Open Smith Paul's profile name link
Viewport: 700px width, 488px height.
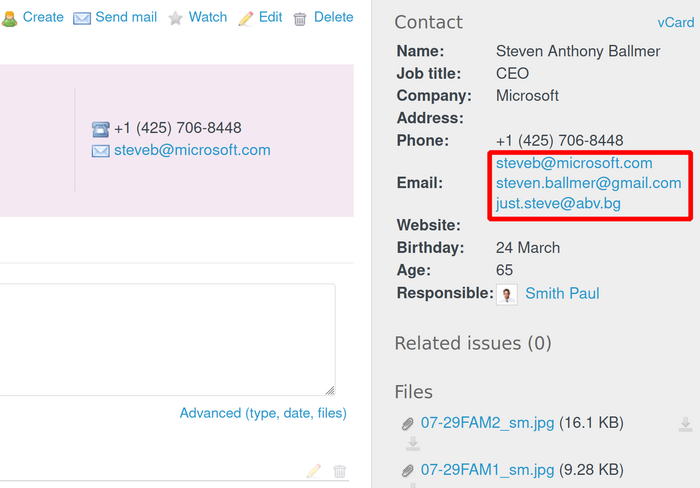pyautogui.click(x=562, y=293)
